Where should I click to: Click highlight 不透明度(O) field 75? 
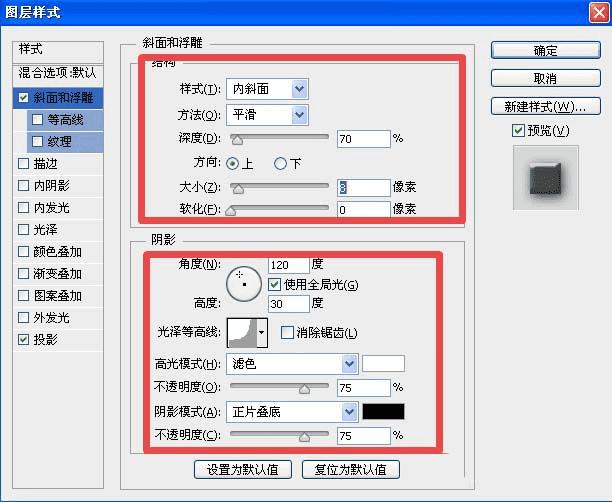tap(364, 388)
